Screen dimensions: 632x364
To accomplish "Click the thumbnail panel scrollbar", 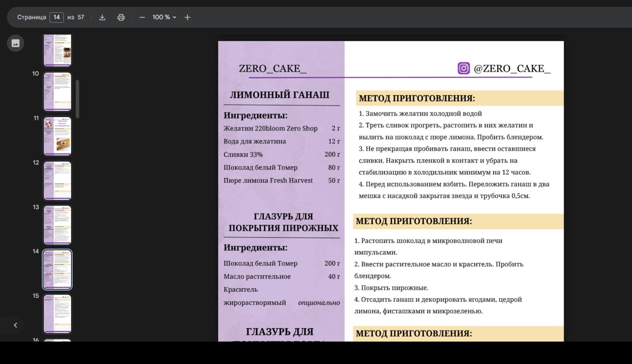I will click(78, 99).
